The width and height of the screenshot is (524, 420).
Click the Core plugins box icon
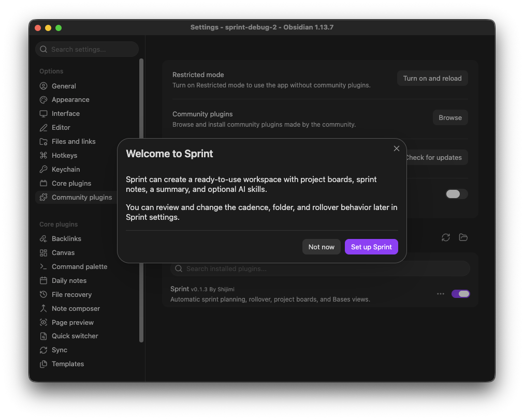[43, 183]
